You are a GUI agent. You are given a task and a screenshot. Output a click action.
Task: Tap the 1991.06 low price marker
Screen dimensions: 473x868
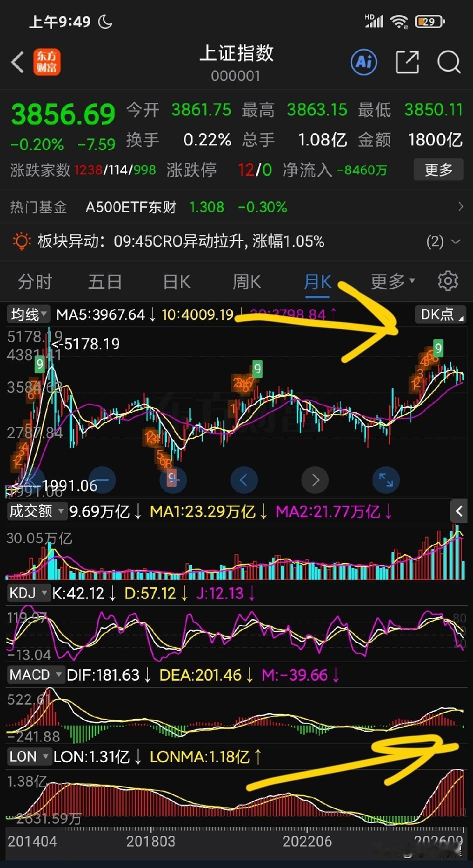(x=55, y=486)
